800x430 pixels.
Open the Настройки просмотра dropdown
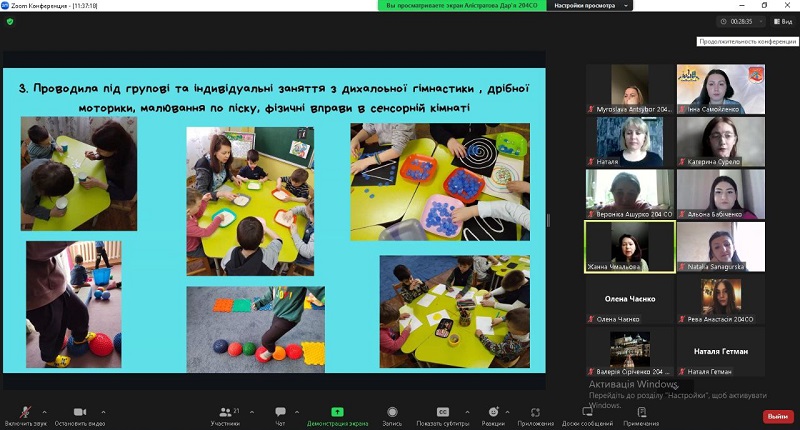pos(590,6)
